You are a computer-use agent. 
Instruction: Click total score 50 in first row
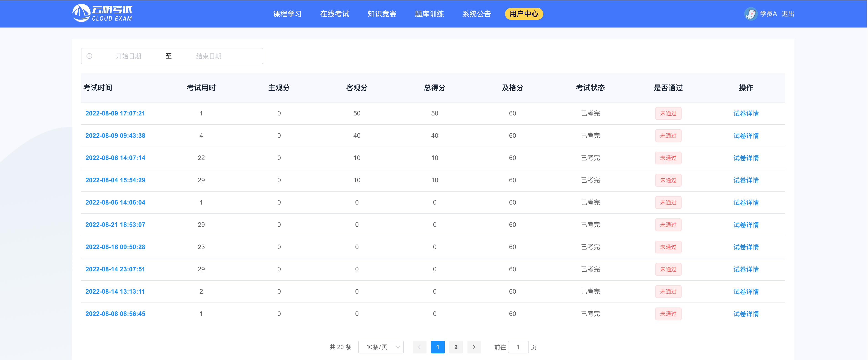(435, 113)
